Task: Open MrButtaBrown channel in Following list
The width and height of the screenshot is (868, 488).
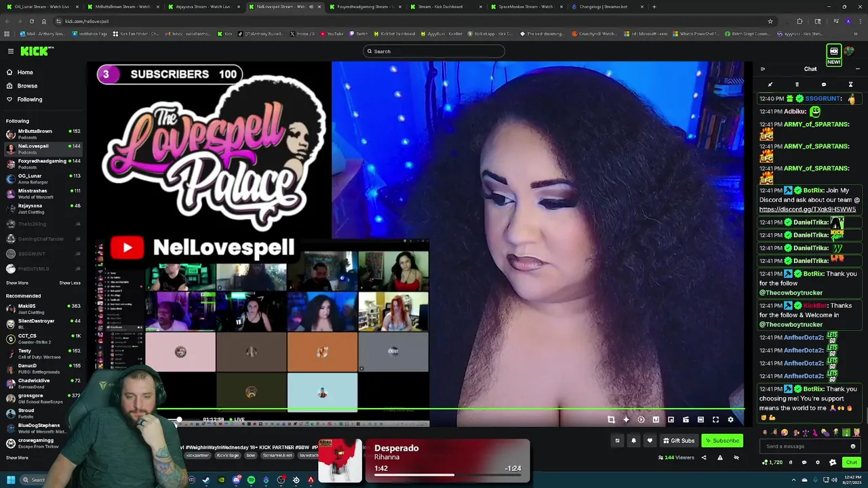Action: click(x=43, y=134)
